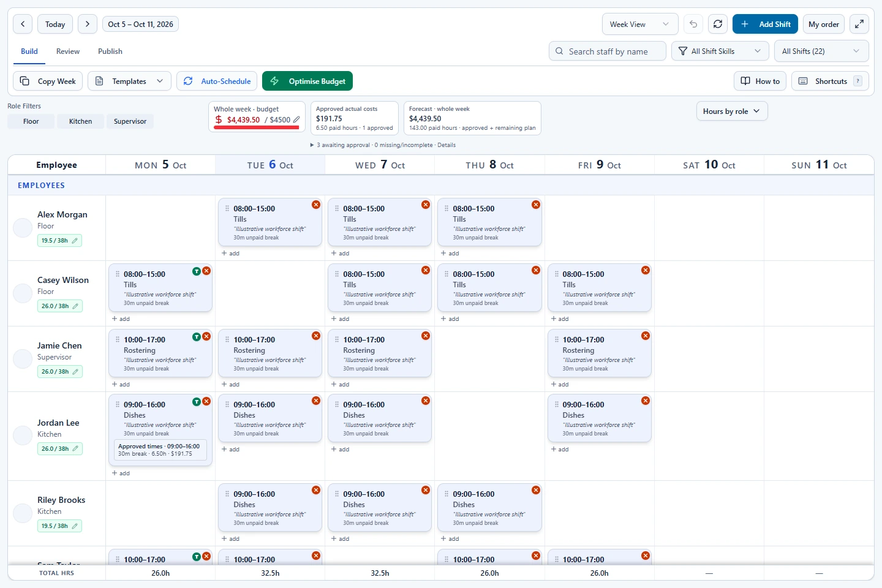Expand roster to fullscreen
The width and height of the screenshot is (882, 588).
point(859,24)
